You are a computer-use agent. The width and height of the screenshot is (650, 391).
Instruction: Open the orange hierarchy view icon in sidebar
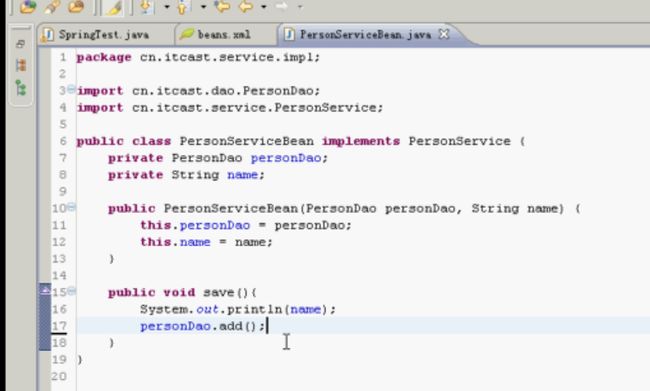(x=21, y=65)
